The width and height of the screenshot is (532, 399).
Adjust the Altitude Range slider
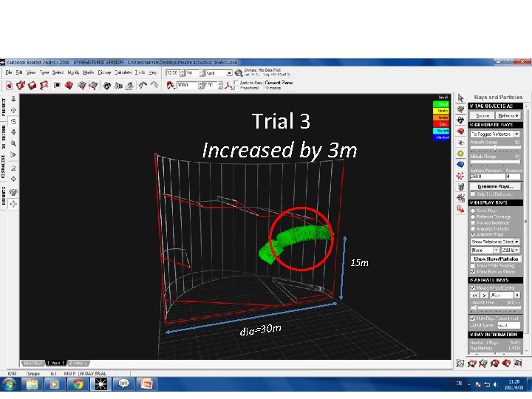[x=495, y=162]
